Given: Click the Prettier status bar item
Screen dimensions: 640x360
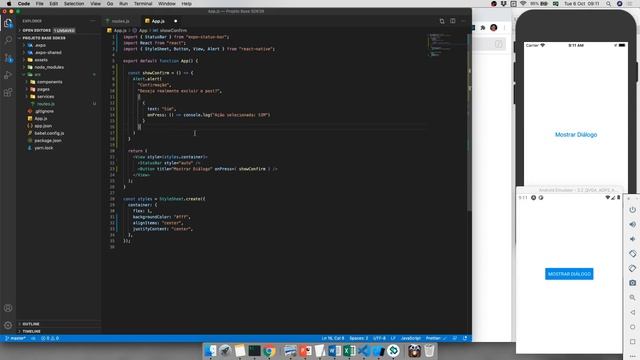Looking at the screenshot, I should pos(436,338).
